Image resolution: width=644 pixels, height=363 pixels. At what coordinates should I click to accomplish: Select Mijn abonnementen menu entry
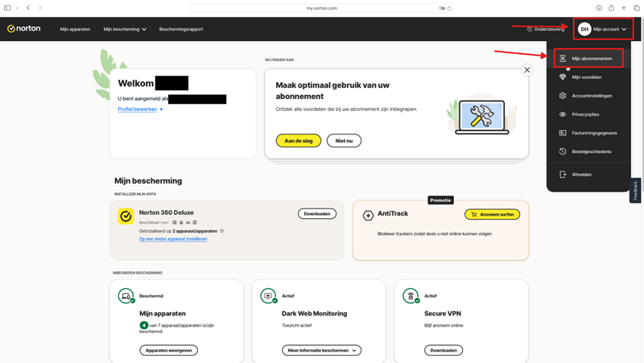click(588, 58)
